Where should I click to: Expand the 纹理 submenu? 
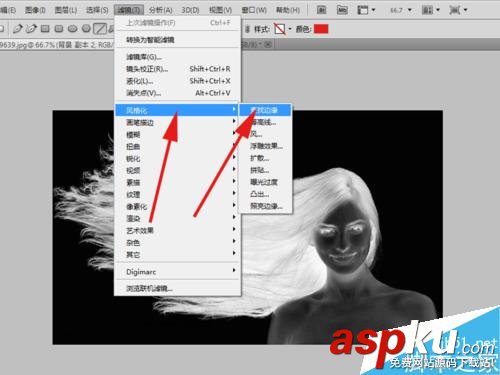pyautogui.click(x=178, y=194)
